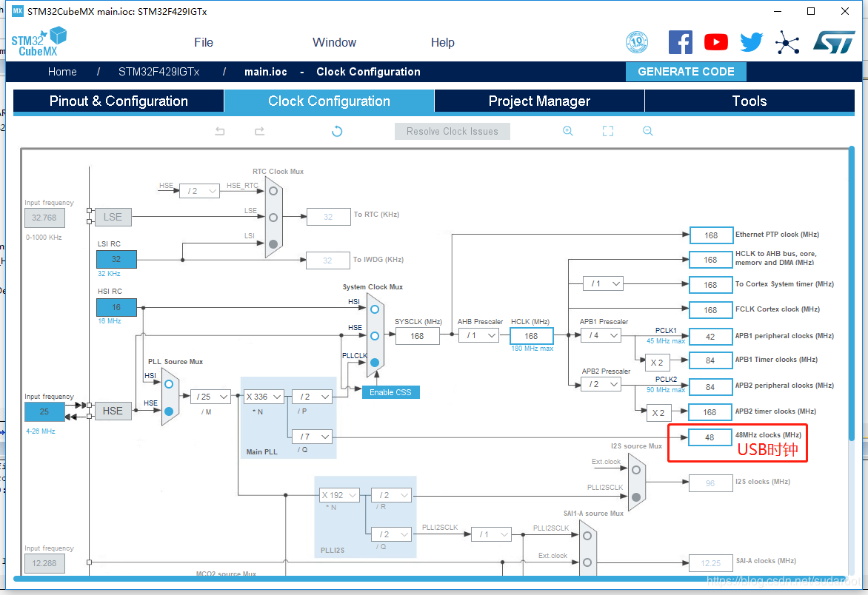This screenshot has width=868, height=595.
Task: Open the X 336 N multiplier dropdown
Action: tap(264, 397)
